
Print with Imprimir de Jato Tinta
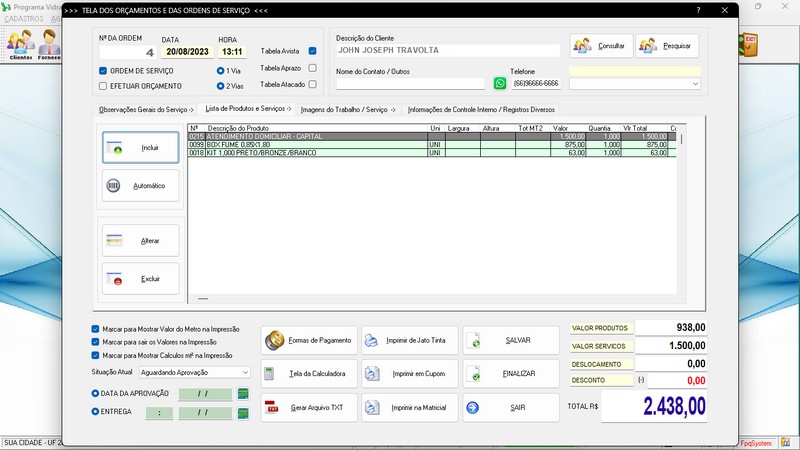point(410,340)
